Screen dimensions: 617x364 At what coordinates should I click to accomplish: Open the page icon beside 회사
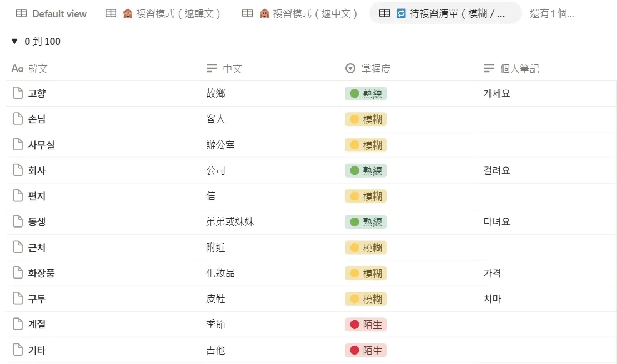tap(18, 170)
